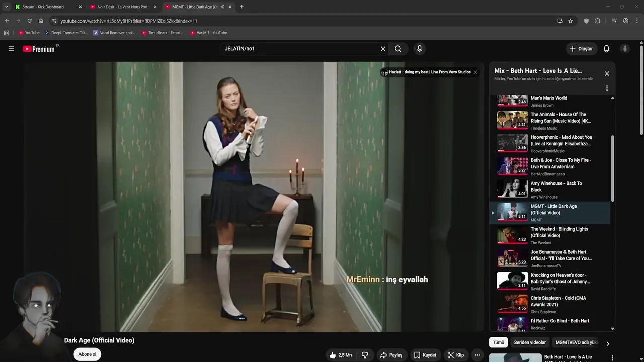The width and height of the screenshot is (644, 362).
Task: Start voice search with microphone
Action: click(x=419, y=49)
